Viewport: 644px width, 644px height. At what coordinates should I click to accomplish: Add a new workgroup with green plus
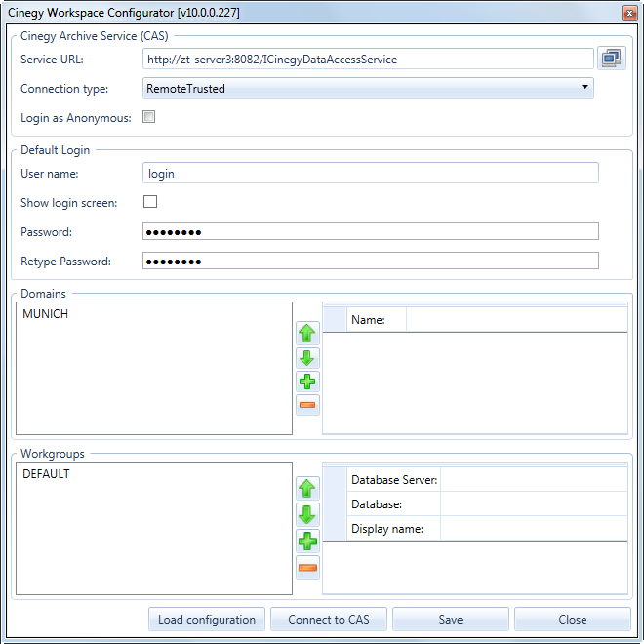point(307,541)
